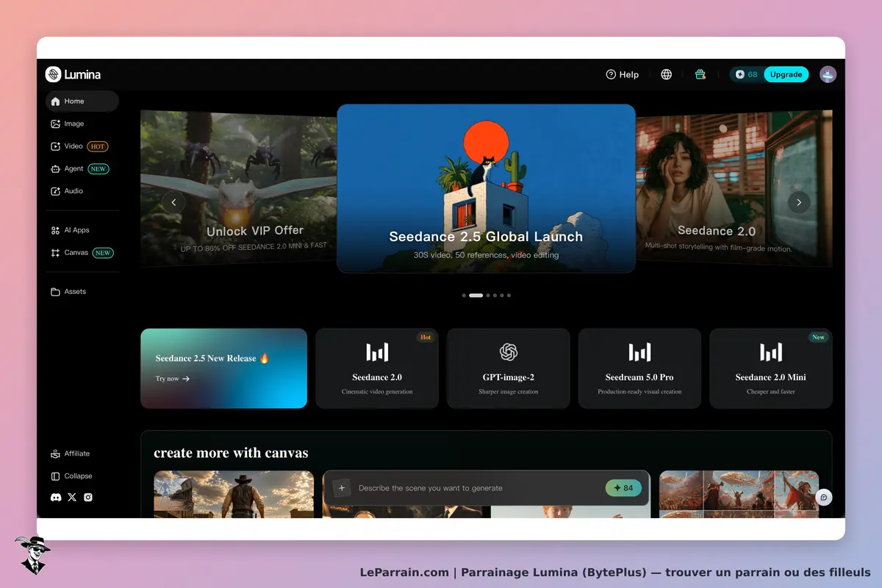Screen dimensions: 882x588
Task: Open the Seedream 5.0 Pro card
Action: click(x=639, y=368)
